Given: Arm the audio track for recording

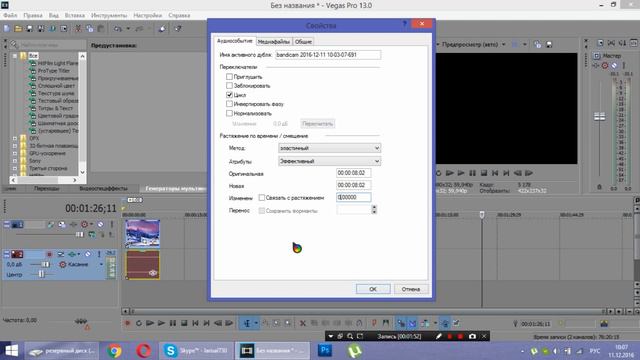Looking at the screenshot, I should pyautogui.click(x=49, y=254).
